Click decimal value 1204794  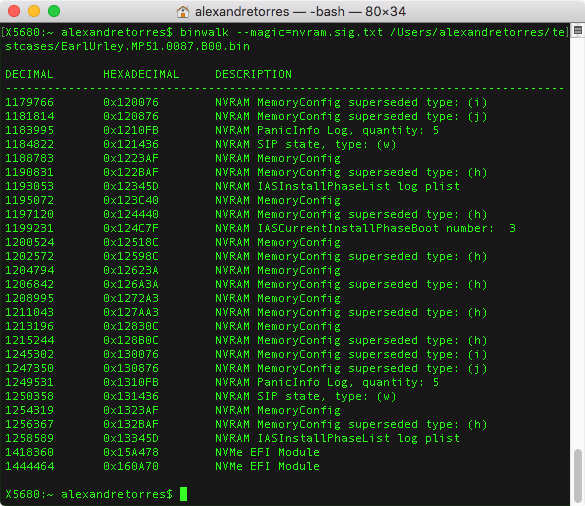[29, 270]
